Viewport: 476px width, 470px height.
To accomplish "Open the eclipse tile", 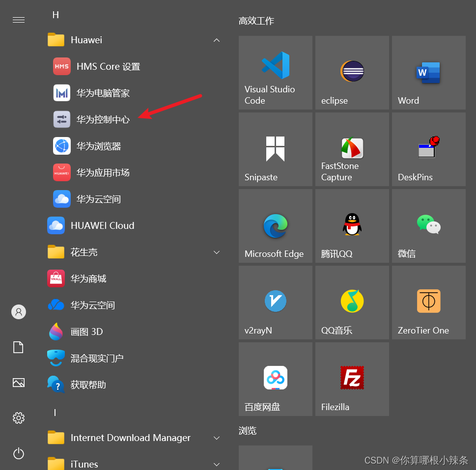I will click(x=352, y=73).
